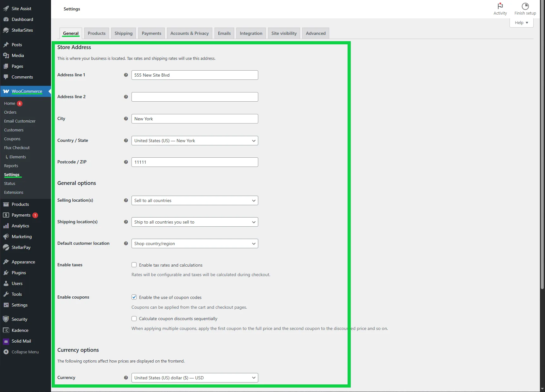Viewport: 545px width, 392px height.
Task: Check Calculate coupon discounts sequentially
Action: coord(134,319)
